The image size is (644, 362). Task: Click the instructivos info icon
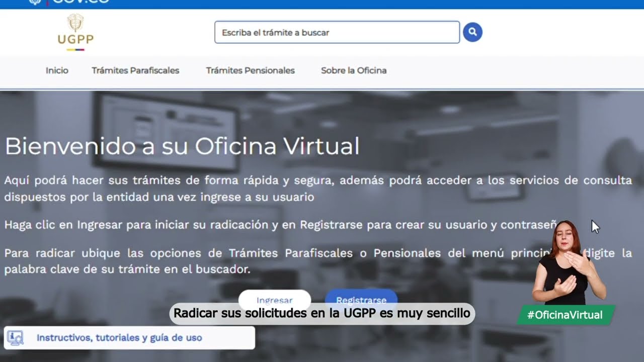coord(16,338)
